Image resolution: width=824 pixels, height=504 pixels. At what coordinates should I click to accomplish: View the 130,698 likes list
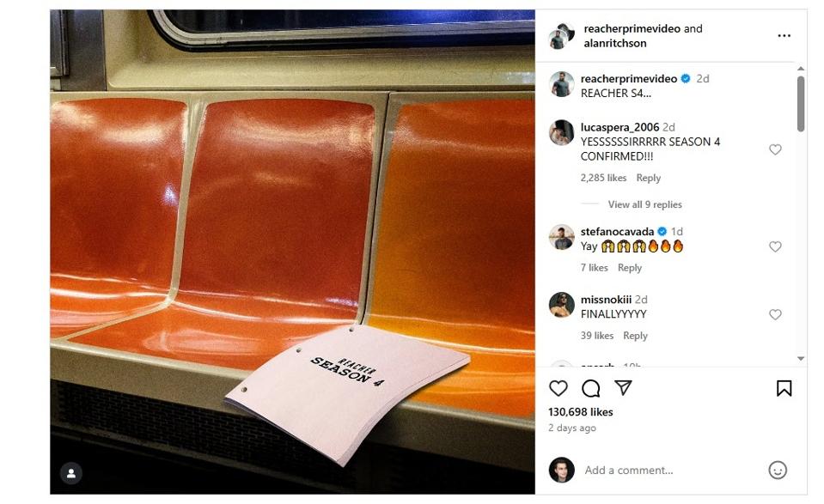click(x=580, y=412)
